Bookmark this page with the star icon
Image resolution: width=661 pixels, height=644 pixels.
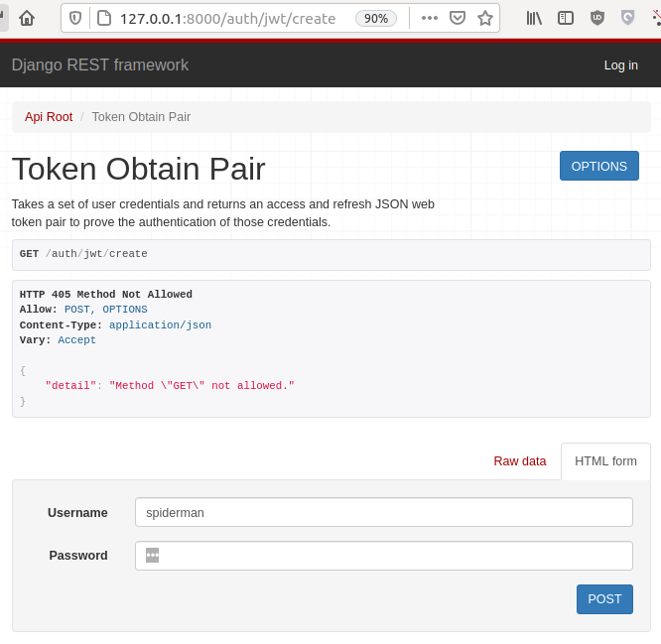(484, 18)
